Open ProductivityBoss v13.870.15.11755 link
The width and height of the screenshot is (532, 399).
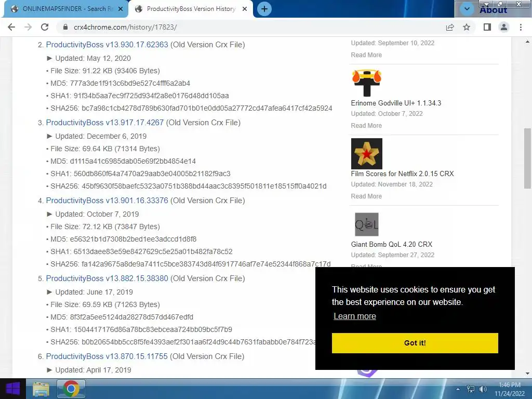tap(107, 356)
